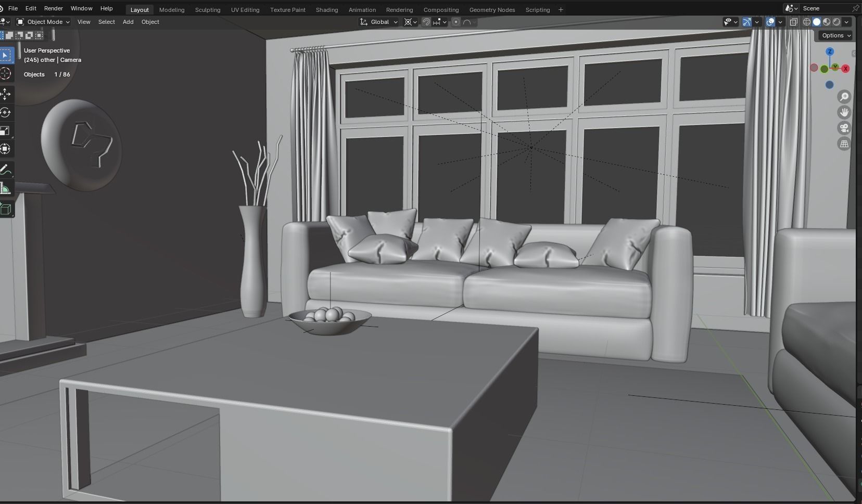Open proportional editing falloff dropdown
Image resolution: width=862 pixels, height=504 pixels.
coord(469,22)
